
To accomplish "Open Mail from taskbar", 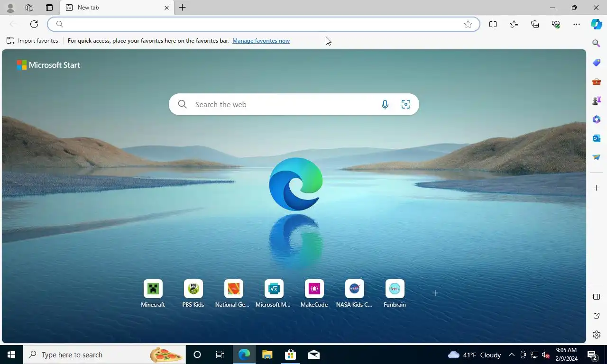I will pos(313,355).
